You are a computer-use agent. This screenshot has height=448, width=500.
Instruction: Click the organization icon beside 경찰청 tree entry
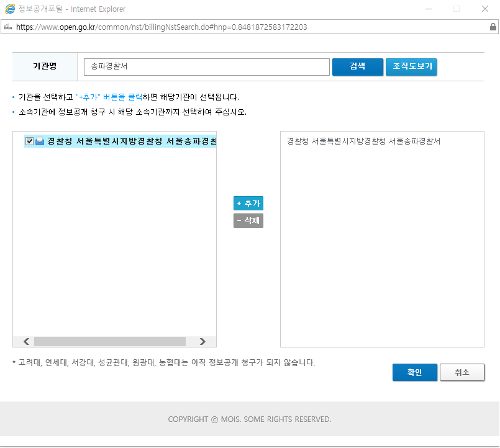tap(40, 141)
